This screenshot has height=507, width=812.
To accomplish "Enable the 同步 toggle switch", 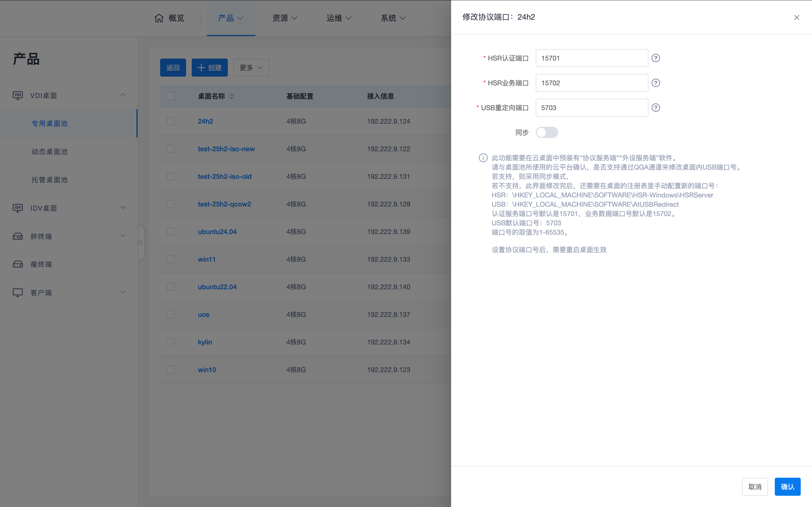I will click(x=547, y=132).
